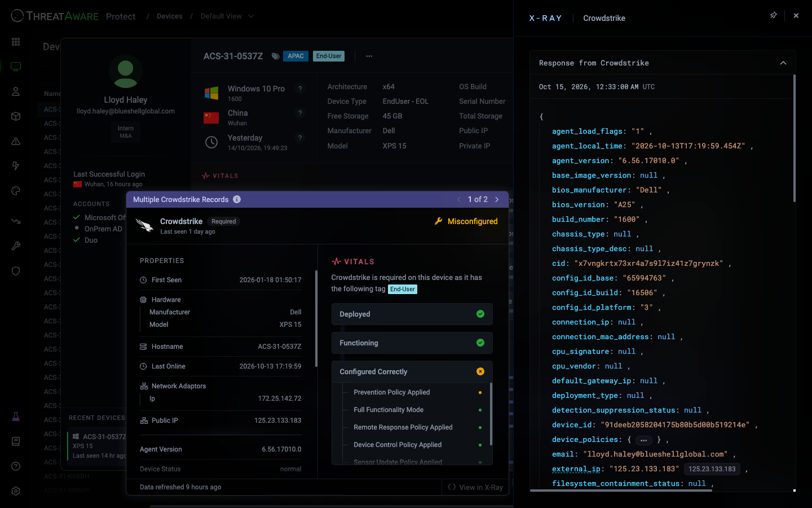The width and height of the screenshot is (812, 508).
Task: Open the Users section from the sidebar
Action: 16,91
